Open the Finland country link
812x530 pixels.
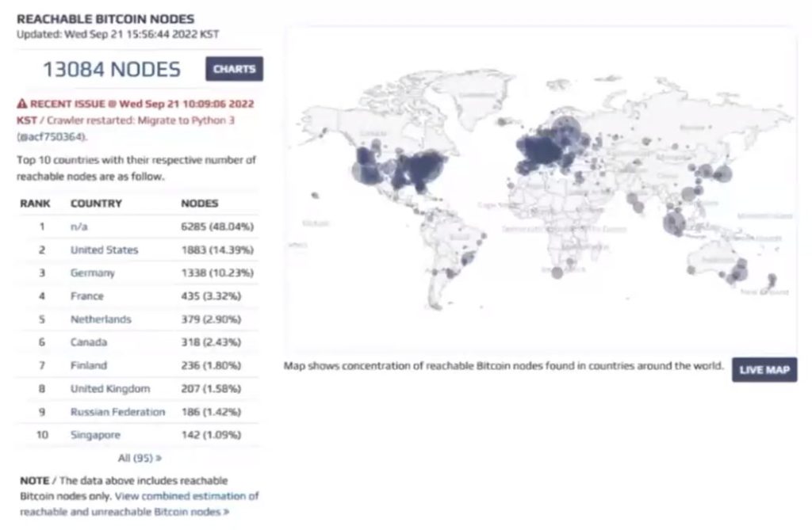89,365
